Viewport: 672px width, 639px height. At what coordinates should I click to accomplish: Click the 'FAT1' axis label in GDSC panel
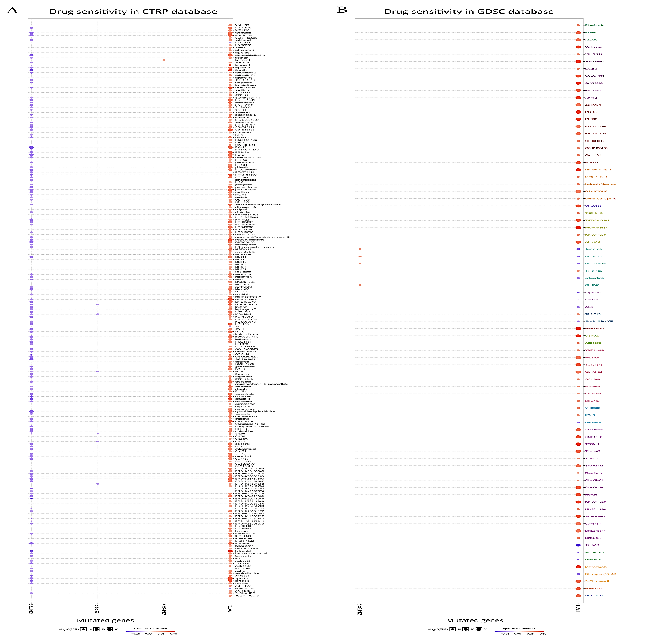578,608
